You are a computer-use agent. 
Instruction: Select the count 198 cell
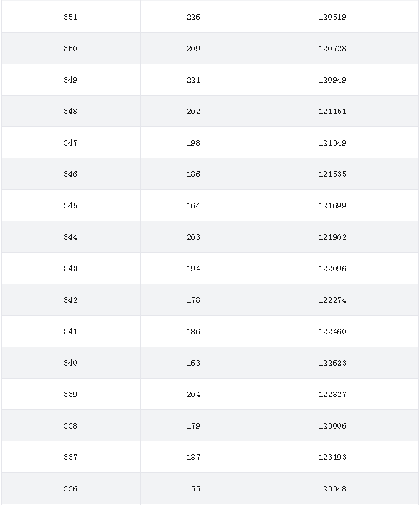point(194,142)
